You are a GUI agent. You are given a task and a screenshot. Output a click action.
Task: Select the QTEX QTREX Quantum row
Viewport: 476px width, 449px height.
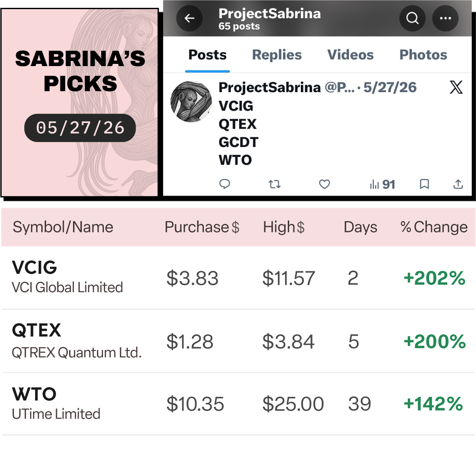[x=238, y=341]
